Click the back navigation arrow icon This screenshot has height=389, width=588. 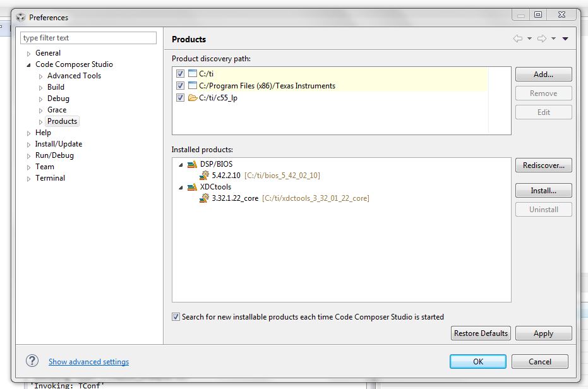coord(518,39)
